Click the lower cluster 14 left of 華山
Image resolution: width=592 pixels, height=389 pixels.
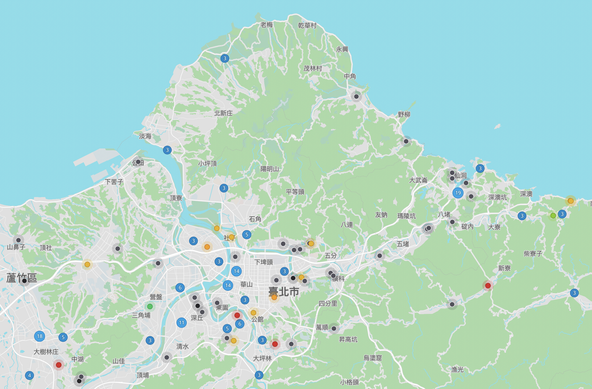tap(228, 285)
